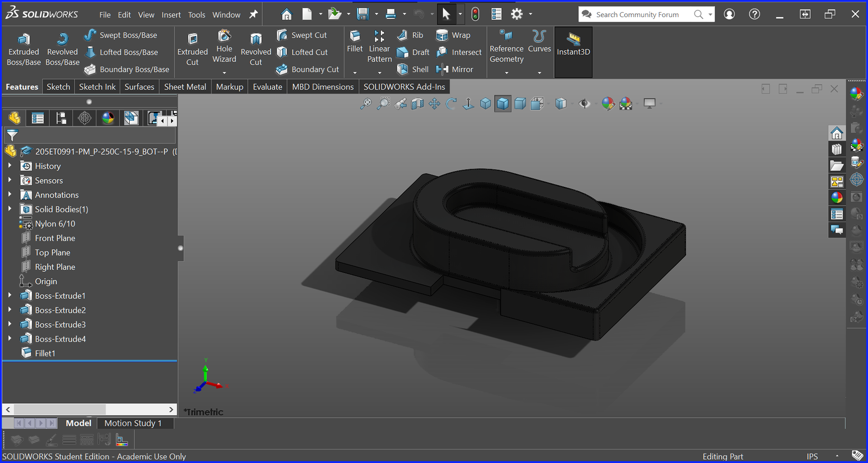The height and width of the screenshot is (463, 868).
Task: Switch to the Surfaces tab
Action: click(139, 87)
